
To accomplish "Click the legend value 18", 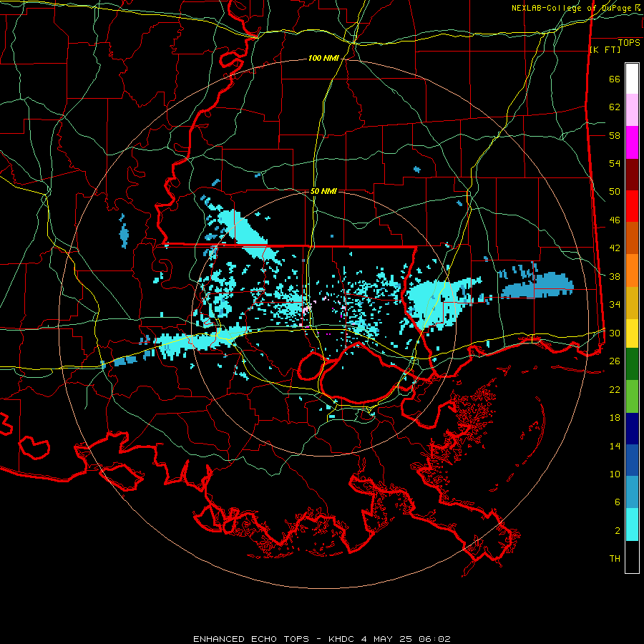I will [x=615, y=418].
